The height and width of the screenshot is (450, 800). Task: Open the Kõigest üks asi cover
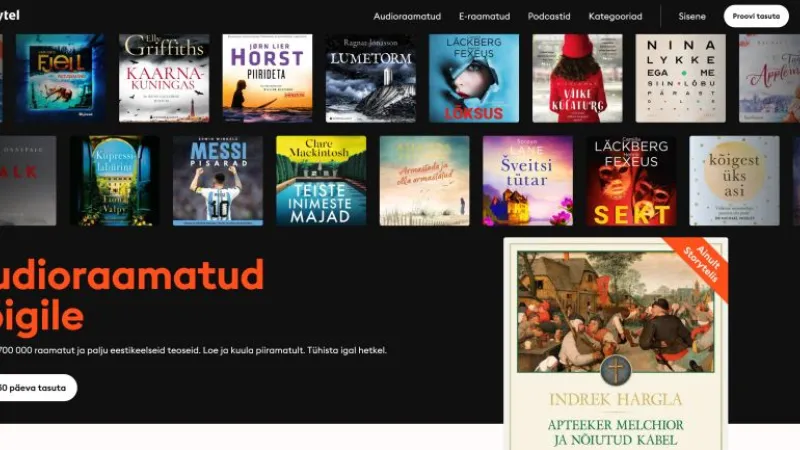pos(734,181)
